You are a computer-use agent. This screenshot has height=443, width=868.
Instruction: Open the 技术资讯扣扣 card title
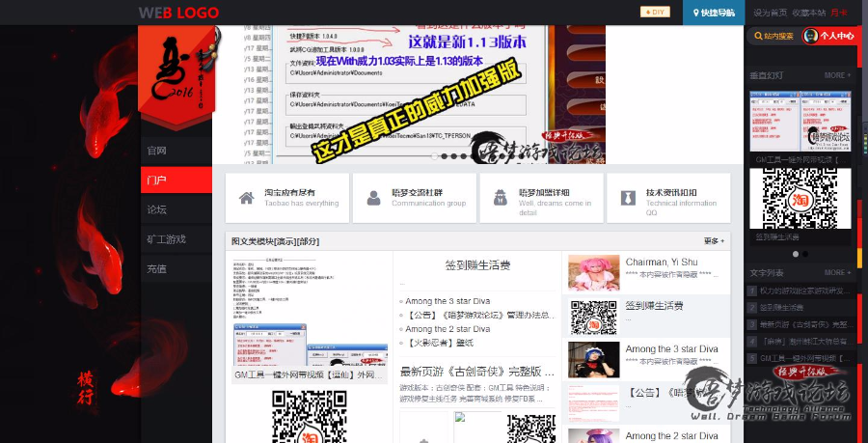[x=671, y=193]
